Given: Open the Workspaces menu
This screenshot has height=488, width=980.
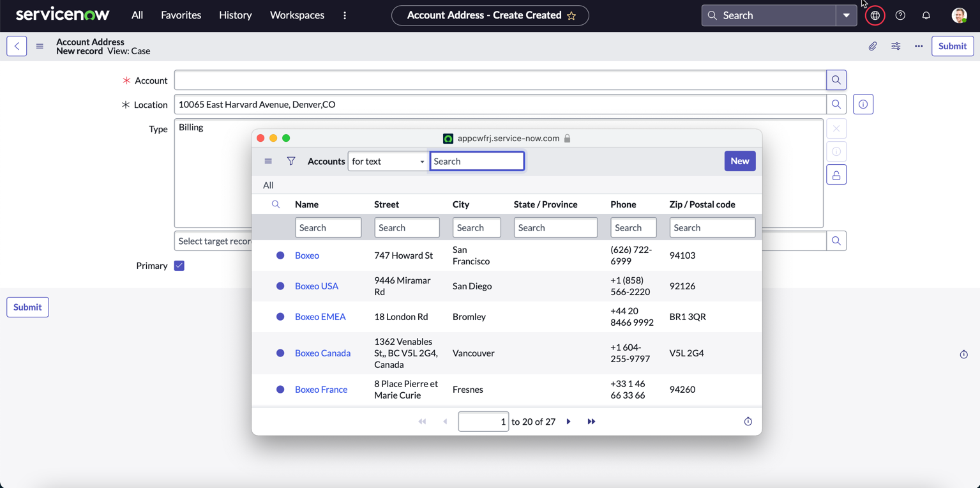Looking at the screenshot, I should (x=297, y=15).
